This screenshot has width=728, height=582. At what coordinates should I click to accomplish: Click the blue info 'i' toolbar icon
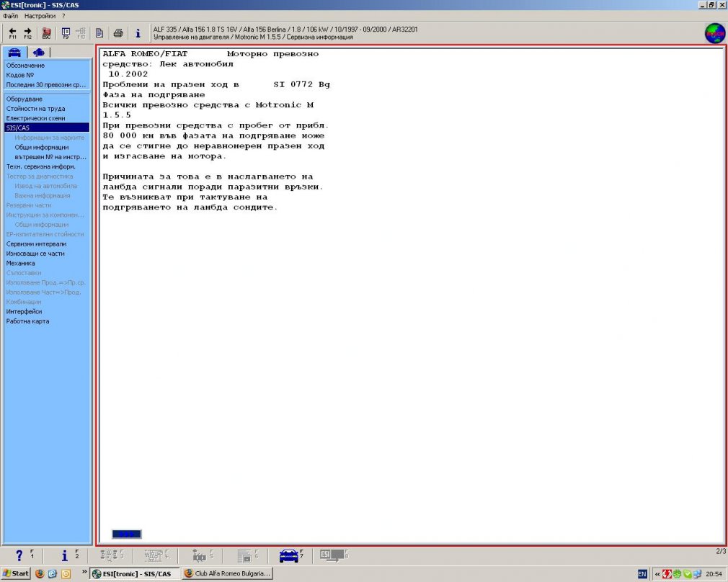click(x=138, y=32)
